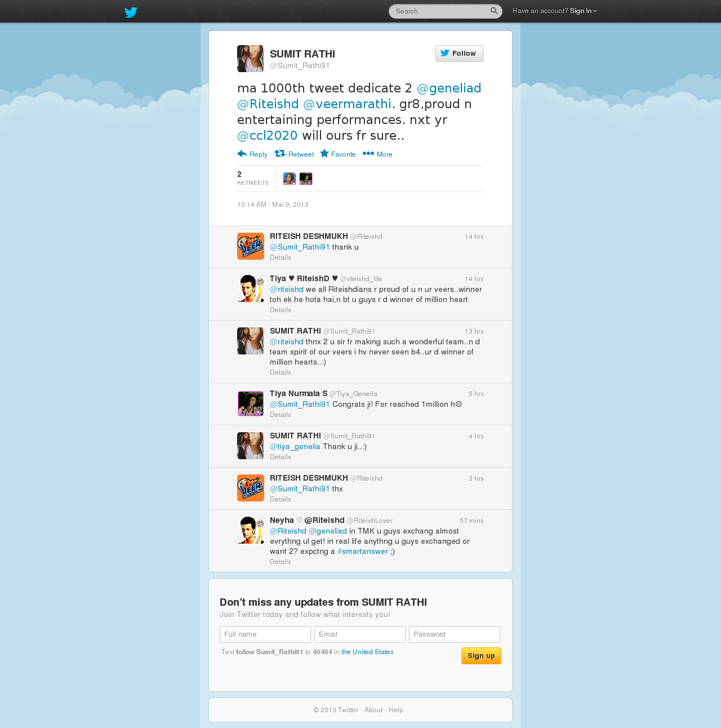Expand Details under "Thank u ji" reply
721x728 pixels.
pos(281,457)
